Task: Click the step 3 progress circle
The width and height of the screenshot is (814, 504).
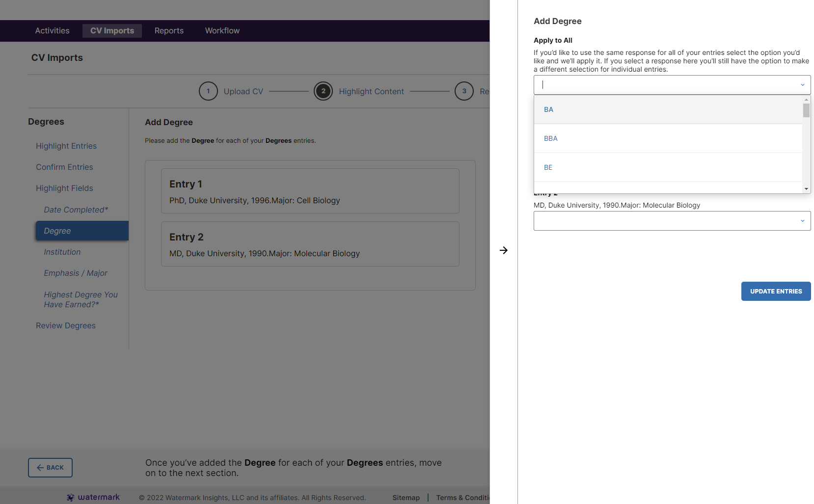Action: click(464, 91)
